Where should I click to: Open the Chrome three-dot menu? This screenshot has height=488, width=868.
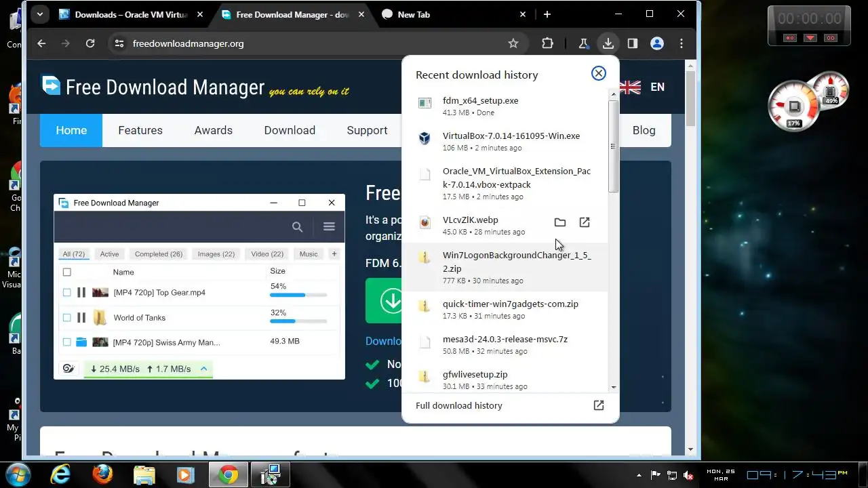[682, 43]
